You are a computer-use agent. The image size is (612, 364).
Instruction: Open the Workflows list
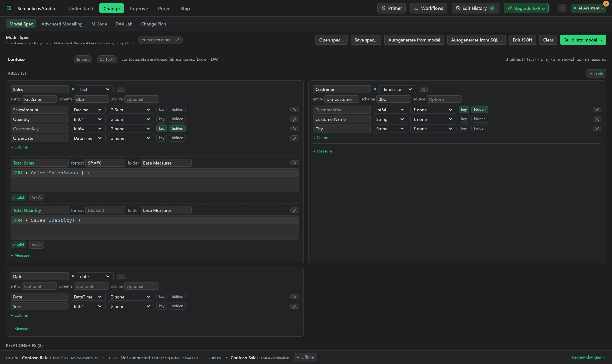pyautogui.click(x=428, y=8)
